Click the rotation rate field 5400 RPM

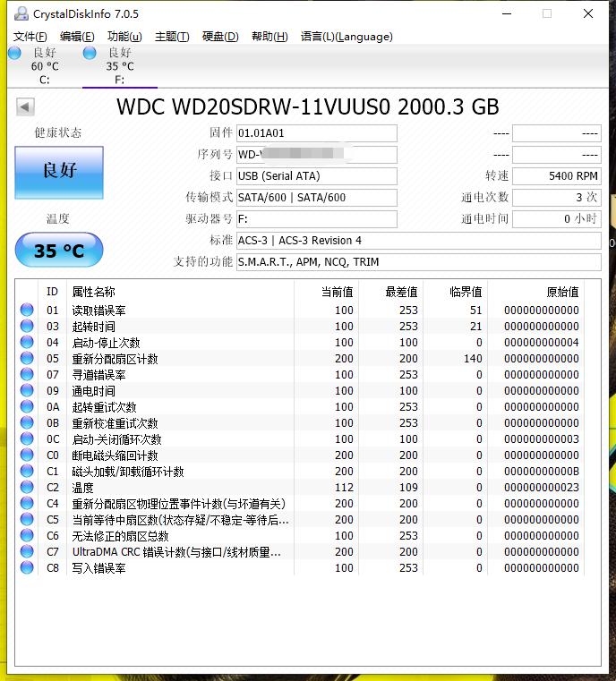557,176
